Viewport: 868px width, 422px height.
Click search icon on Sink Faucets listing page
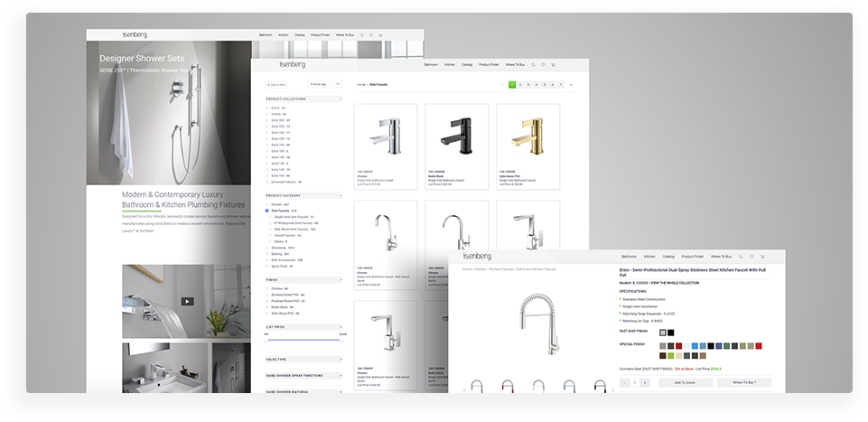pos(533,65)
